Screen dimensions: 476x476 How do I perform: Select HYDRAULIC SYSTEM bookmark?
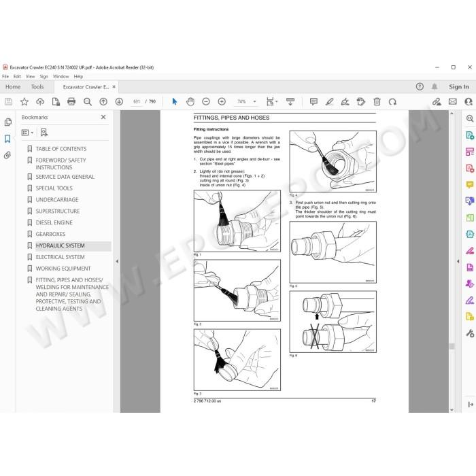coord(60,245)
